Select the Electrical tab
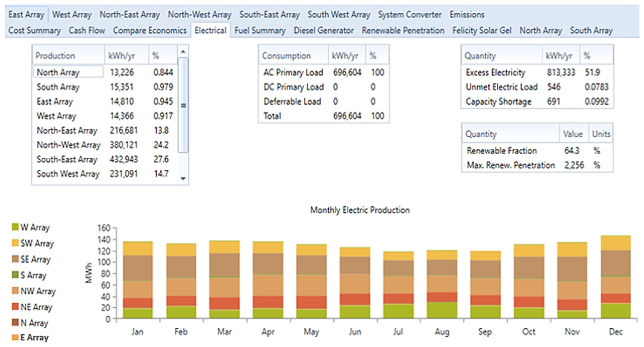 pos(210,30)
